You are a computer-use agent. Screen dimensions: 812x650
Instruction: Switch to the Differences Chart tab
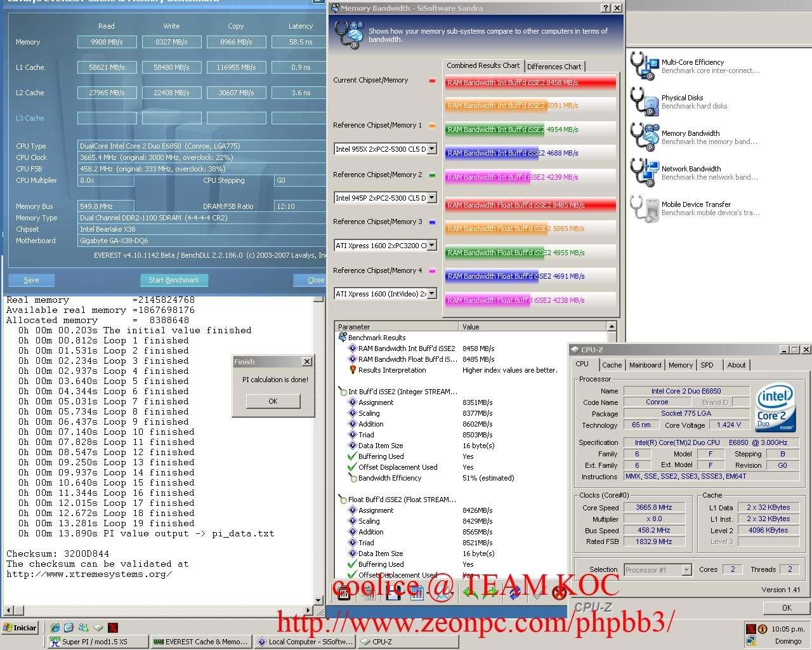click(x=554, y=67)
